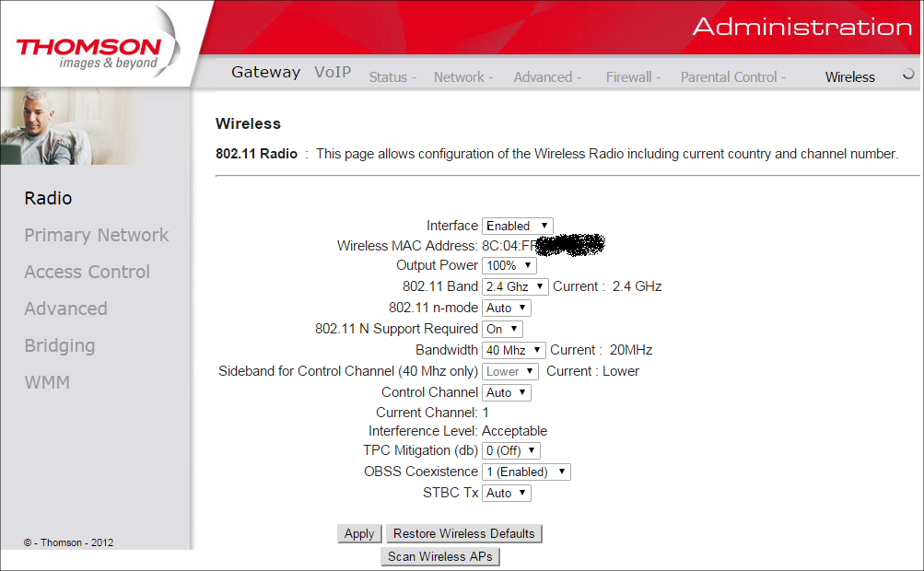The height and width of the screenshot is (571, 924).
Task: Open the Firewall menu
Action: [633, 77]
